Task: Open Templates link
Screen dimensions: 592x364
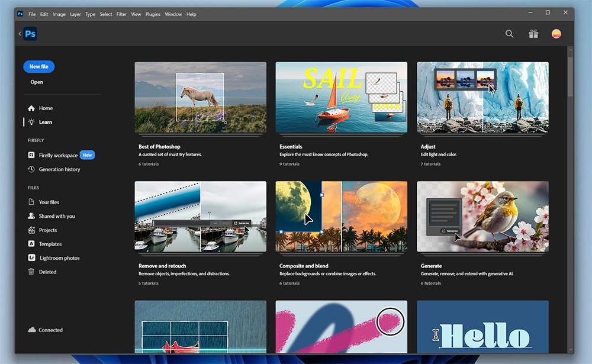Action: point(50,244)
